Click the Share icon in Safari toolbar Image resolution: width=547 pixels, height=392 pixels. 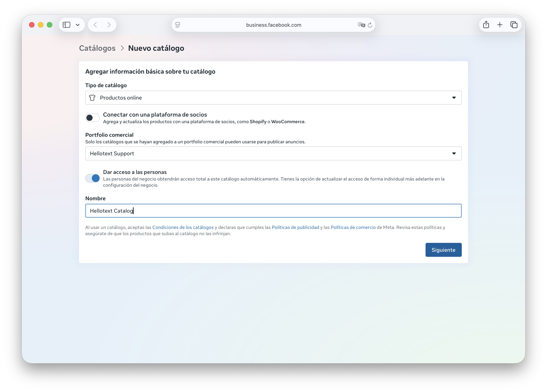[486, 25]
